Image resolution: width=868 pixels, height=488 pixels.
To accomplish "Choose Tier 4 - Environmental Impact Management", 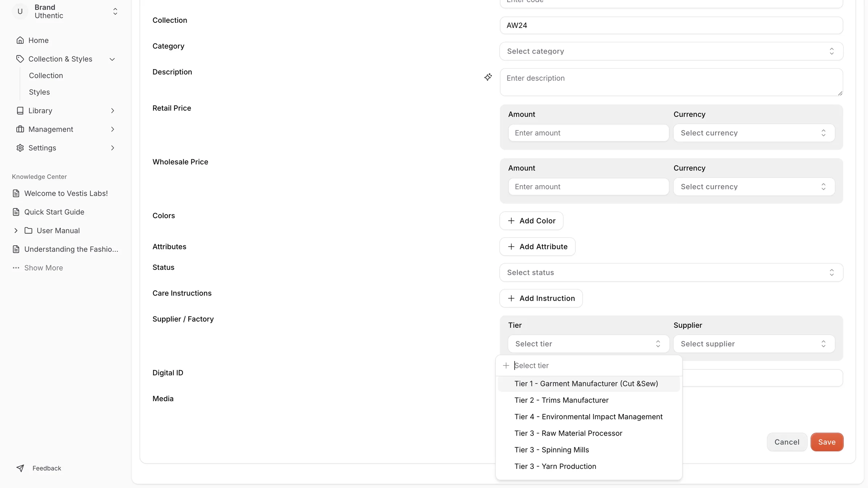I will point(589,417).
